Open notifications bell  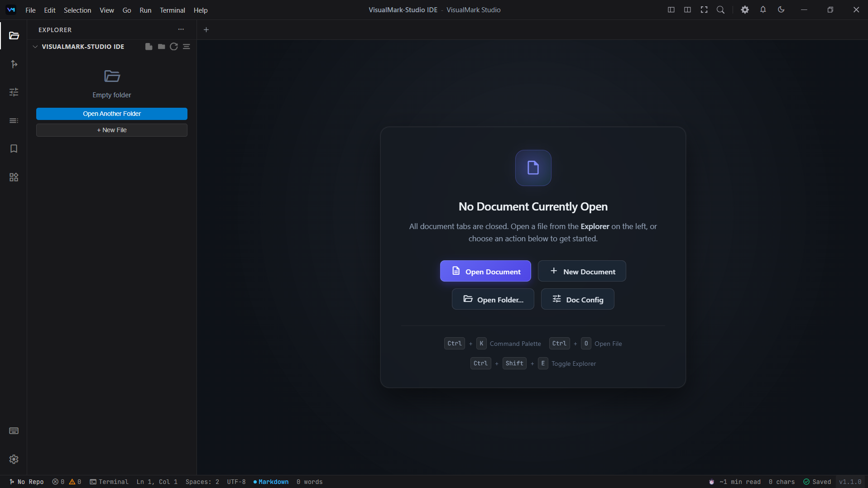[x=763, y=10]
